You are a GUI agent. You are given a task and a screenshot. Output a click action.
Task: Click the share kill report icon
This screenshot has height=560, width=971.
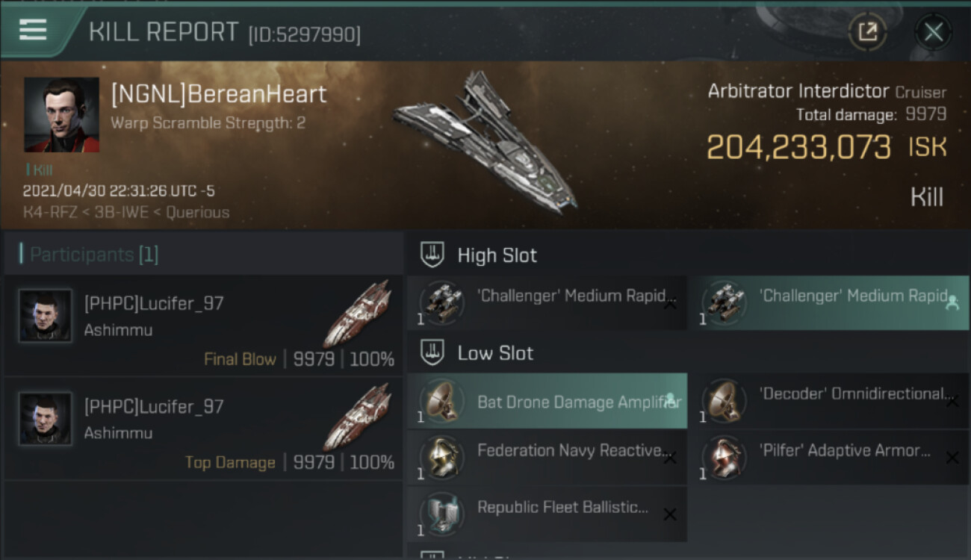(x=867, y=32)
